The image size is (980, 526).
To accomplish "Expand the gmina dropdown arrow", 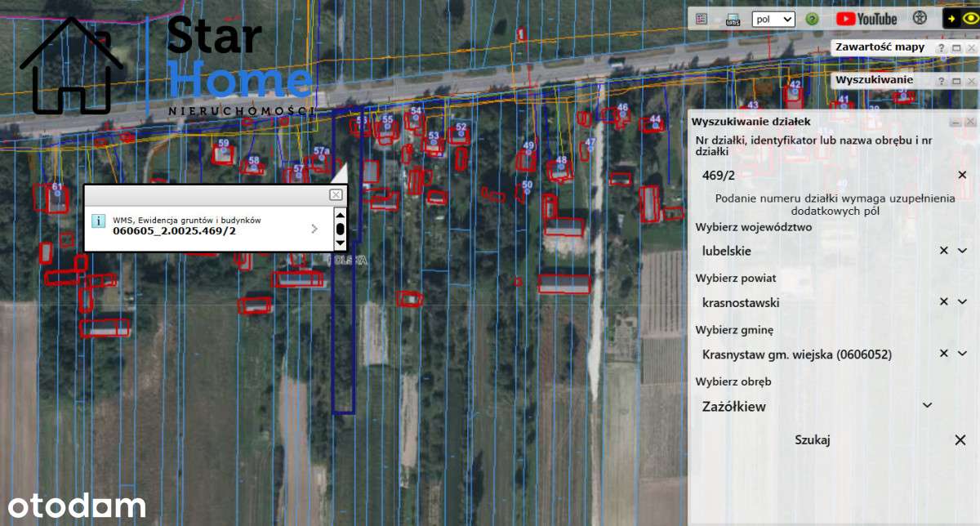I will (x=962, y=354).
